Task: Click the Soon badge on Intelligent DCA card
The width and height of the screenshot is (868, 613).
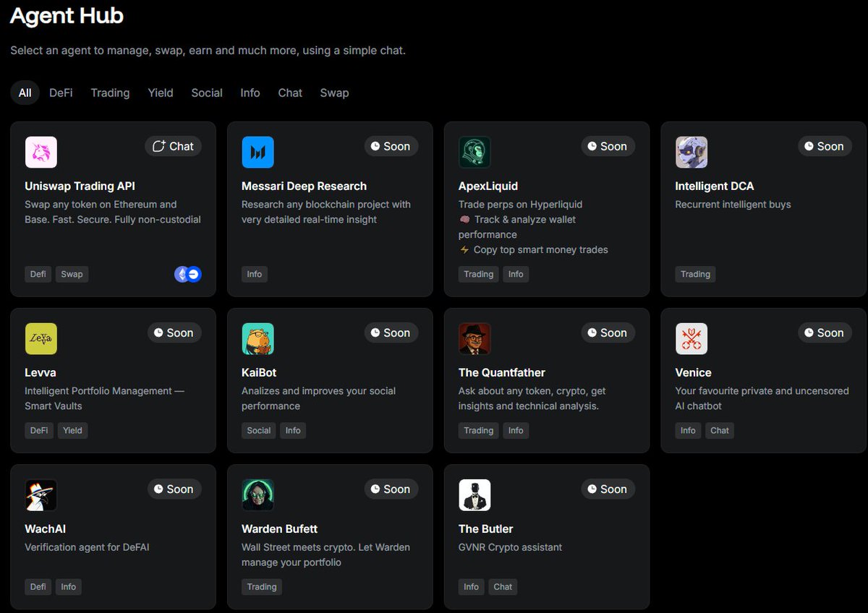Action: [x=825, y=146]
